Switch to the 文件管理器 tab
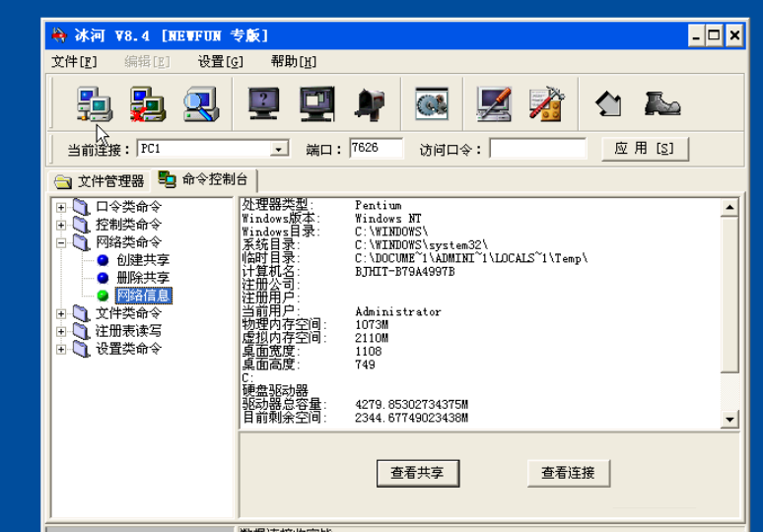 point(100,181)
